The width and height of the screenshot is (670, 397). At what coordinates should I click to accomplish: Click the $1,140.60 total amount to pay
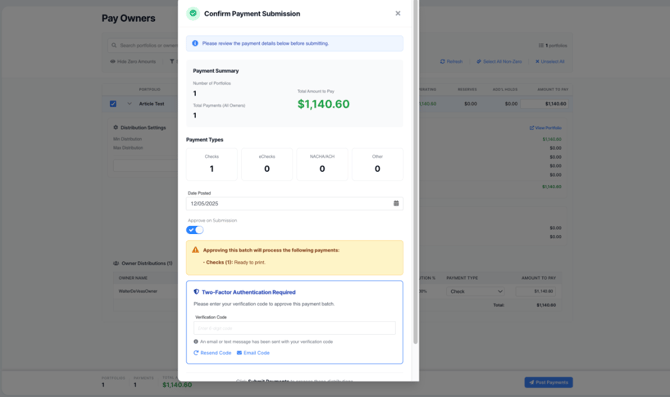click(x=323, y=104)
